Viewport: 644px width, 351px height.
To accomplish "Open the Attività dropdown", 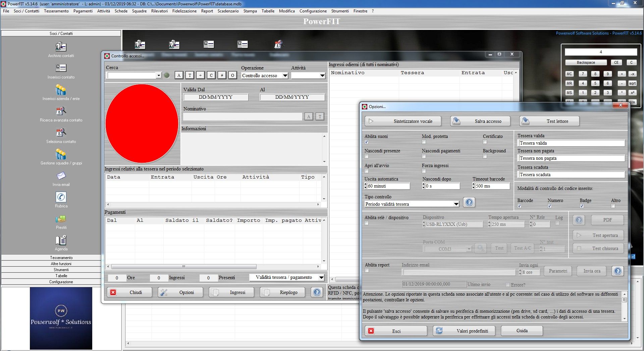I will click(308, 76).
